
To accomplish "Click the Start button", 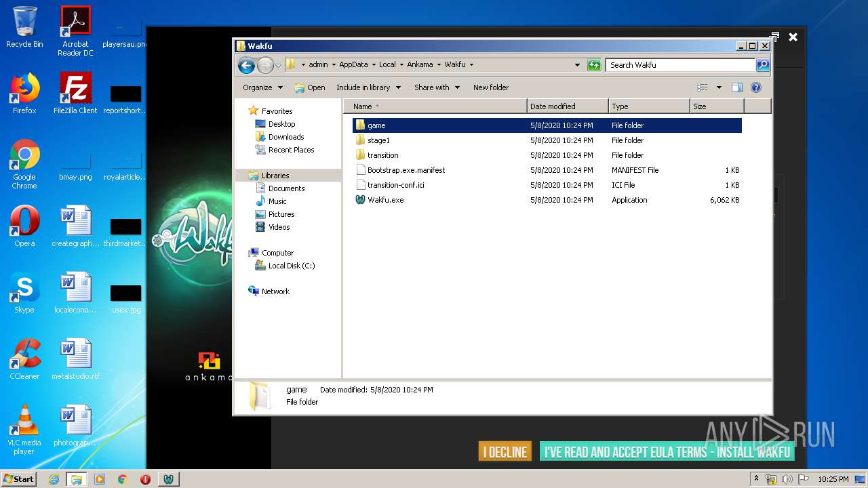I will tap(18, 479).
